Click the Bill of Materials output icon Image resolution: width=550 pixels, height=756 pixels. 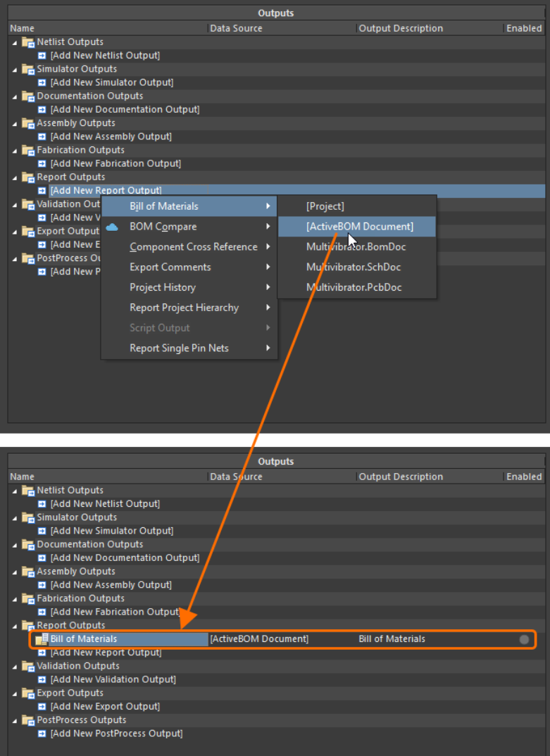pyautogui.click(x=42, y=639)
